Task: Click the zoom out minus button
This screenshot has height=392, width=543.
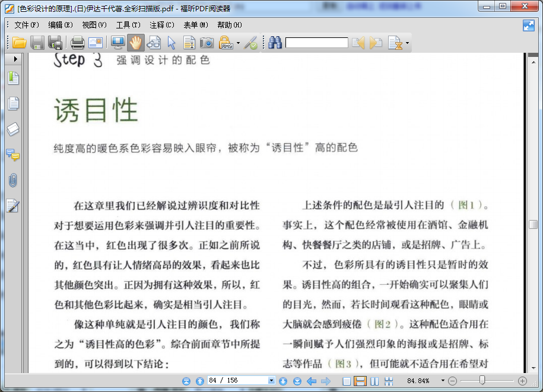Action: tap(452, 381)
